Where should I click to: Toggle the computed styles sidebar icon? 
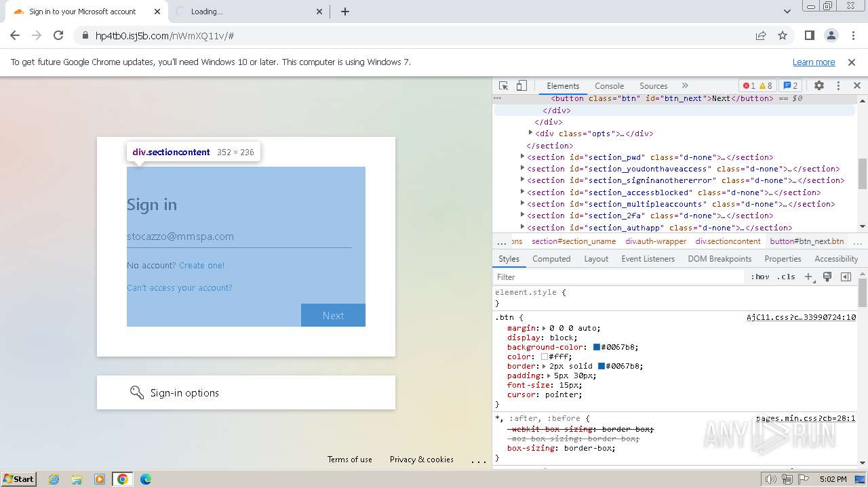(x=846, y=277)
